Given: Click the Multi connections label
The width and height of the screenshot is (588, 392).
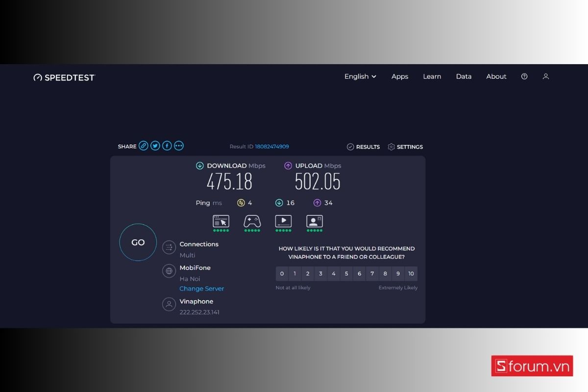Looking at the screenshot, I should point(187,255).
